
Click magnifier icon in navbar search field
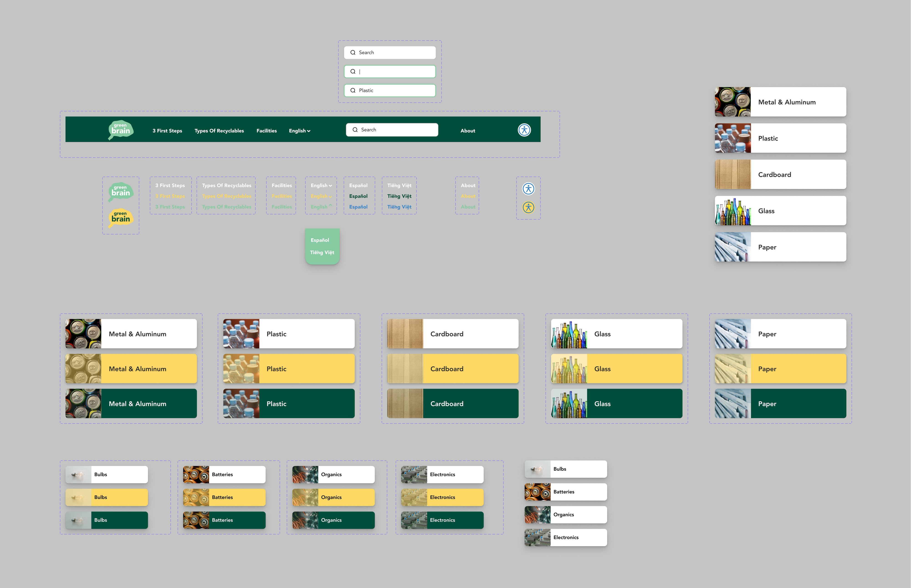click(355, 130)
